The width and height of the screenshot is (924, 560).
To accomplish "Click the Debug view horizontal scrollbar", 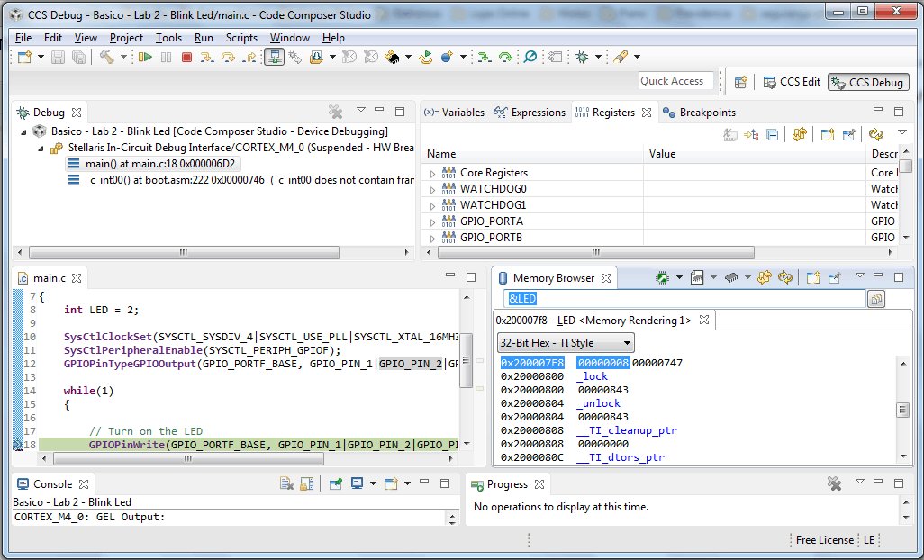I will 184,253.
